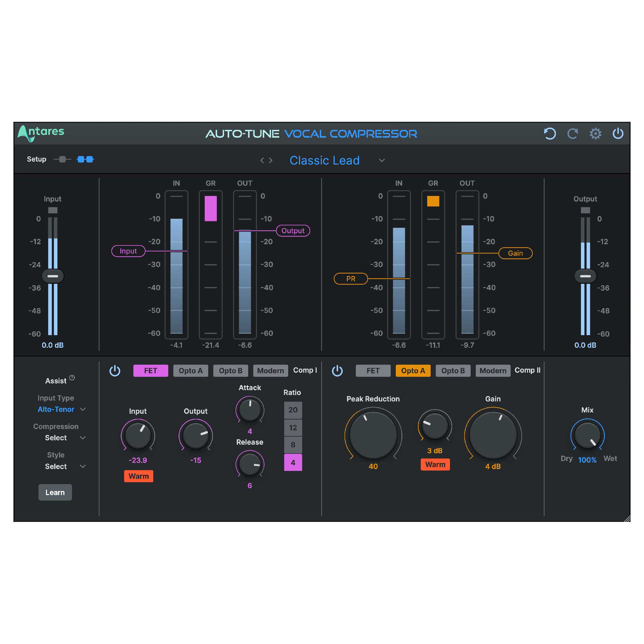
Task: Expand the Compression Select dropdown
Action: click(83, 438)
